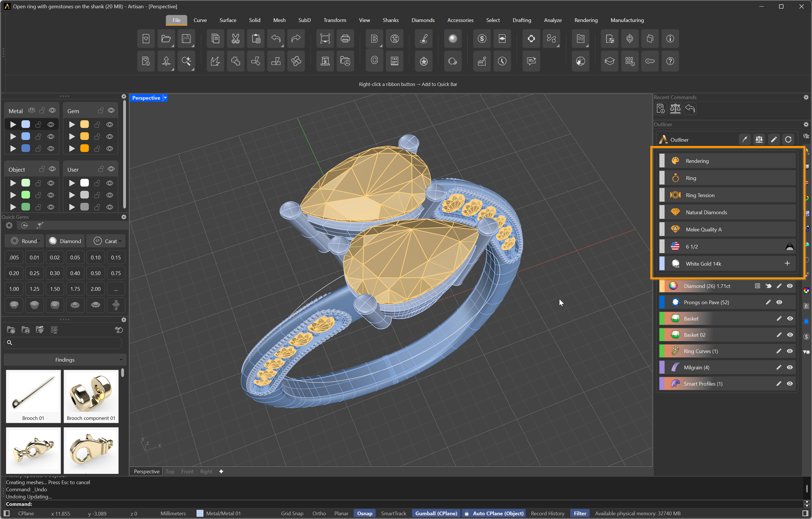Image resolution: width=812 pixels, height=519 pixels.
Task: Click the key license icon
Action: point(650,61)
